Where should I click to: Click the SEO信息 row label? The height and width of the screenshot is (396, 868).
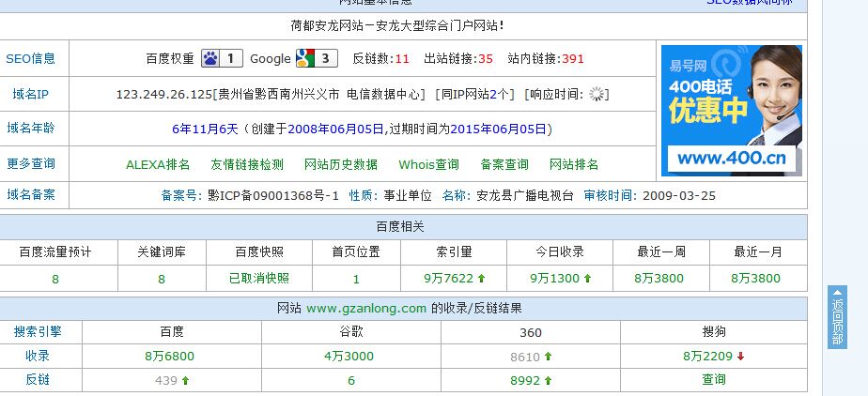(30, 58)
